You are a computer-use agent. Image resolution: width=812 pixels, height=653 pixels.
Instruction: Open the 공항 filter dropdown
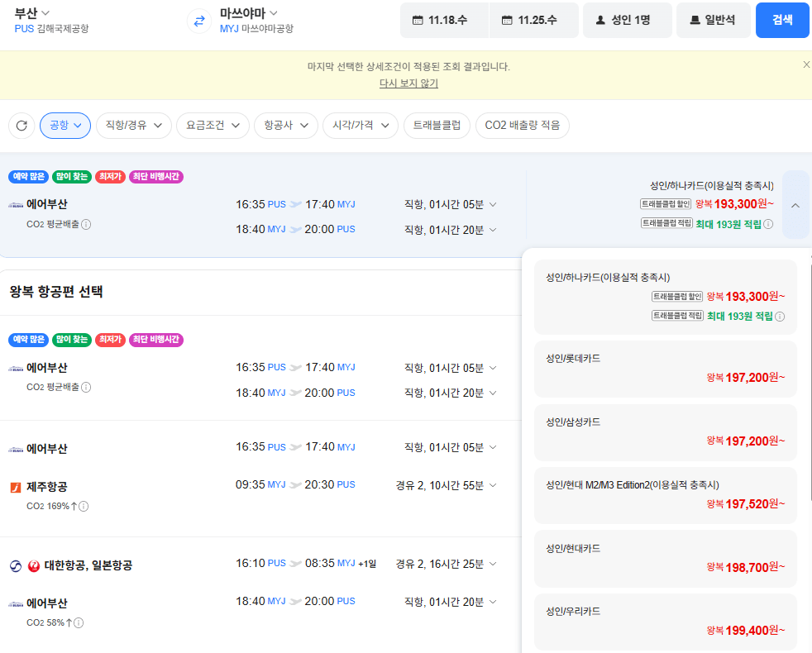(65, 126)
